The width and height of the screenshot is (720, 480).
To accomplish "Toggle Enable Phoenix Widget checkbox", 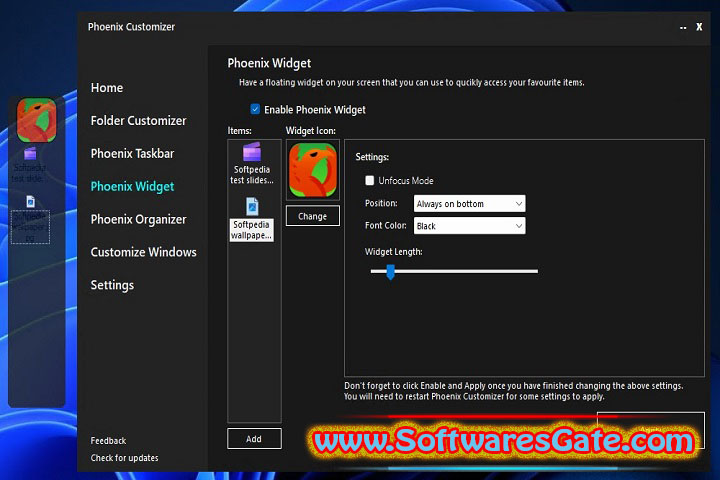I will point(255,109).
